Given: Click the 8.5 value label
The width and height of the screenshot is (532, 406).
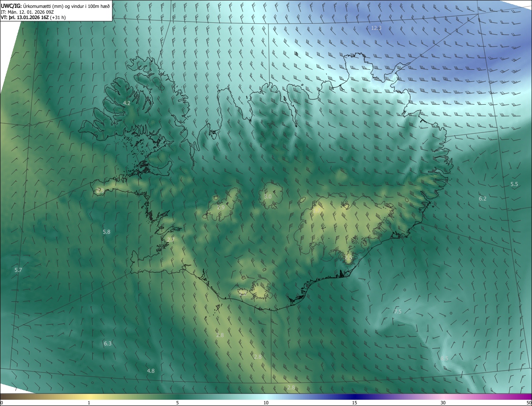Looking at the screenshot, I should point(444,359).
